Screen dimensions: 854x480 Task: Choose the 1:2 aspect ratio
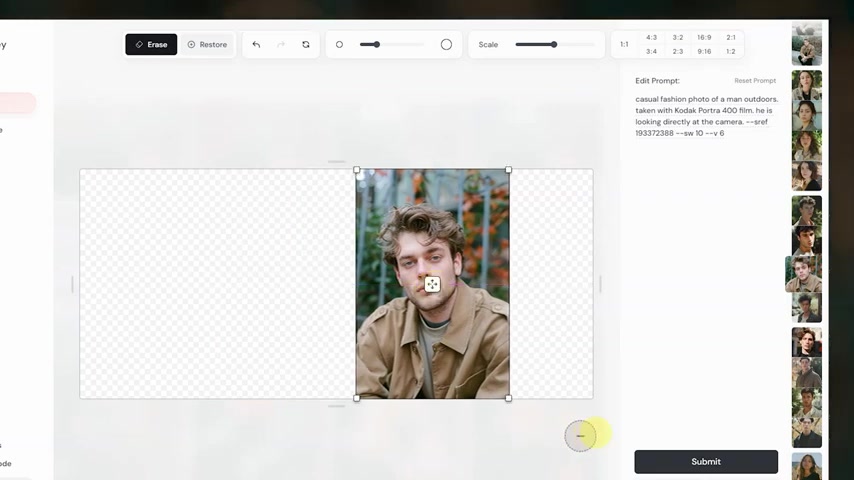pyautogui.click(x=731, y=52)
